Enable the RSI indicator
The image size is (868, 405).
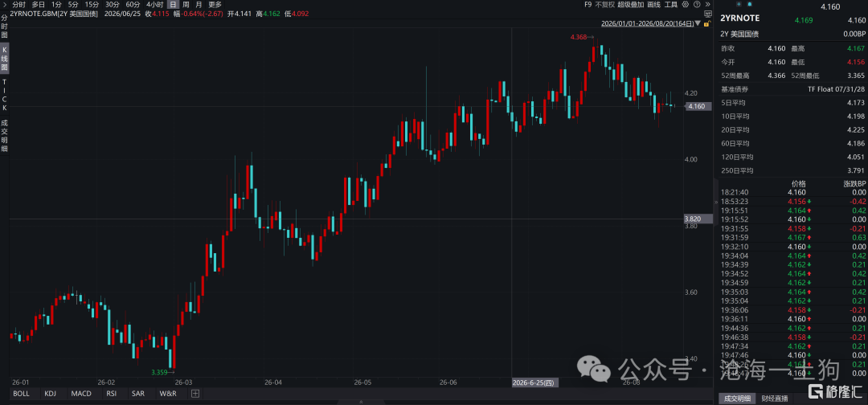(x=111, y=394)
